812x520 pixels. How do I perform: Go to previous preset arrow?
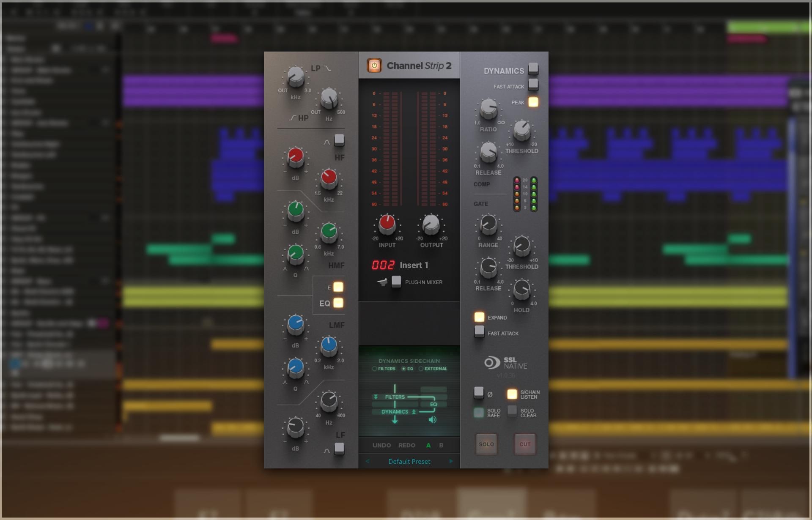point(368,461)
